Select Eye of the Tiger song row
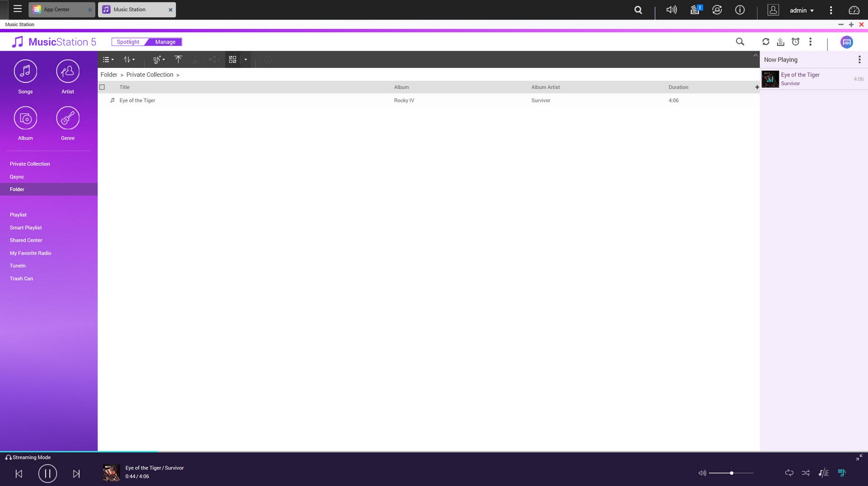Screen dimensions: 868x486 (x=429, y=100)
